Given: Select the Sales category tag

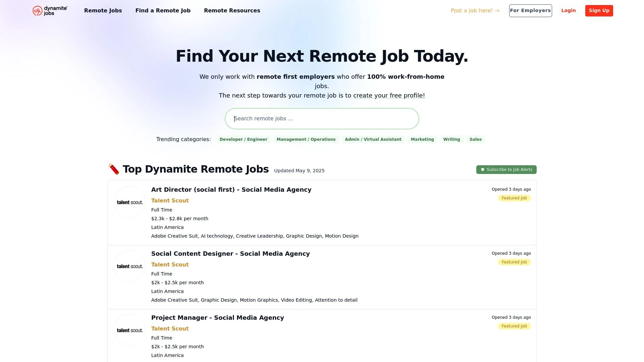Looking at the screenshot, I should click(x=475, y=139).
